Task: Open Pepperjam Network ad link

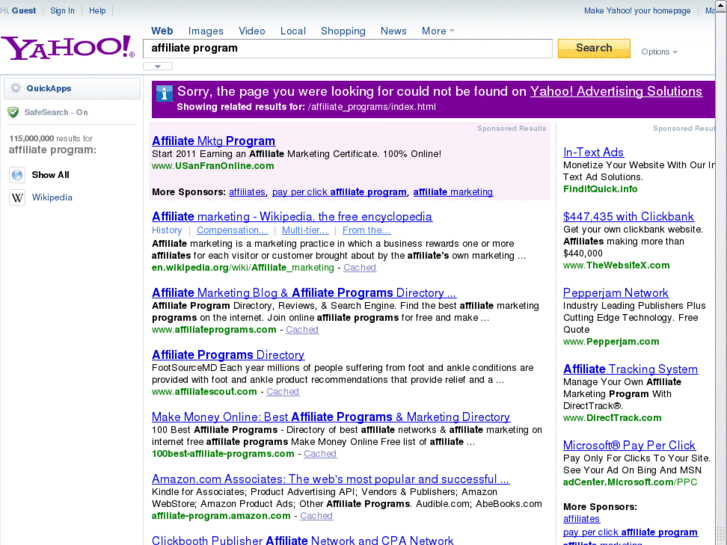Action: (616, 293)
